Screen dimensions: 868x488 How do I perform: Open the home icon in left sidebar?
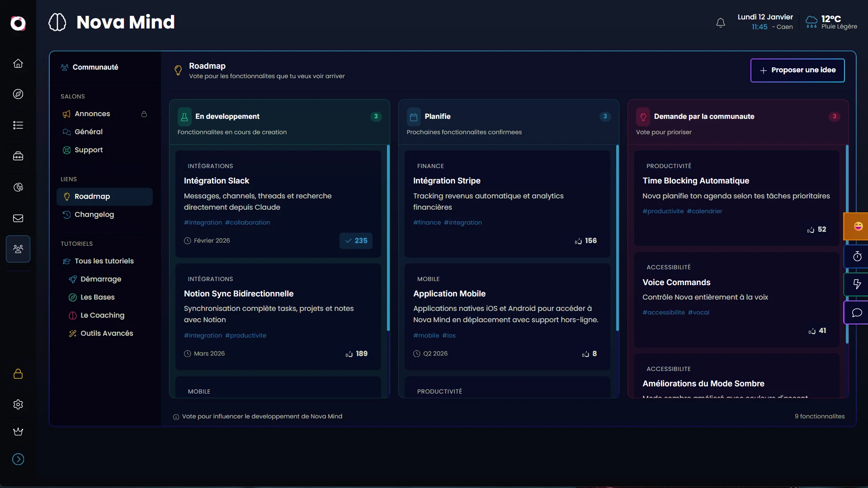[x=18, y=63]
